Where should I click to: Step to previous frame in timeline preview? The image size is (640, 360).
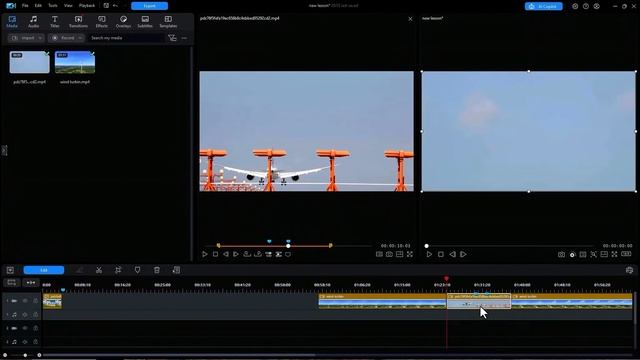point(452,254)
